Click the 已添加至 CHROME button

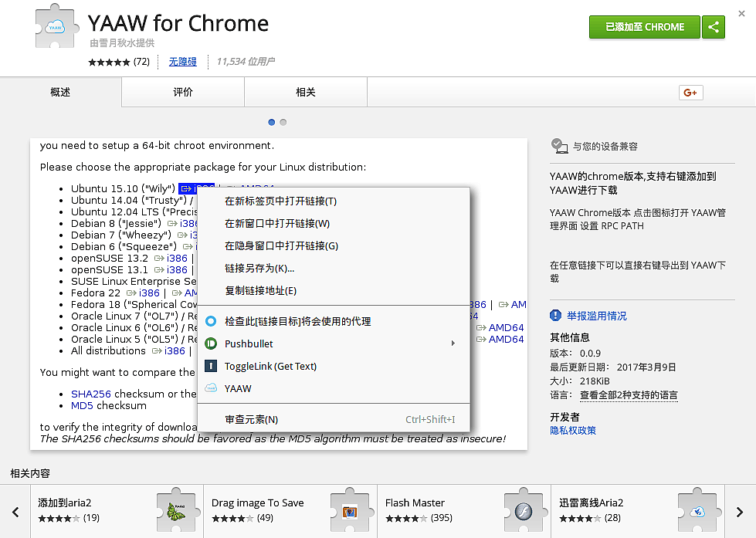(x=644, y=27)
